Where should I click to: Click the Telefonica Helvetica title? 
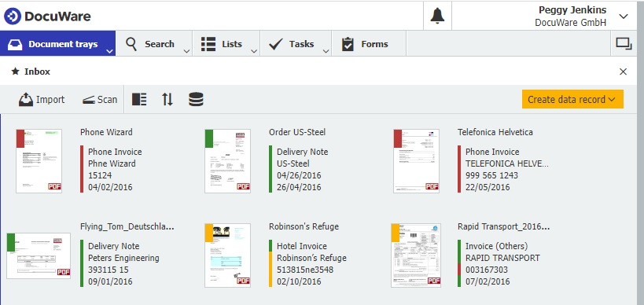[495, 132]
